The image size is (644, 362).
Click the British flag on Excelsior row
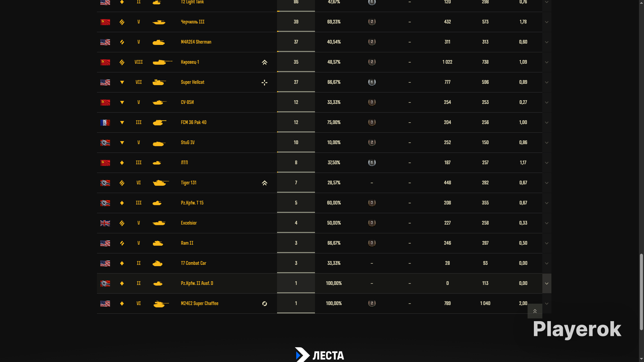[105, 223]
